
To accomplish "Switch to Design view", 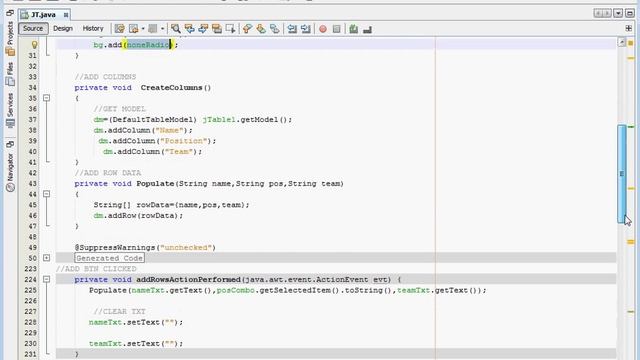I will click(x=63, y=29).
